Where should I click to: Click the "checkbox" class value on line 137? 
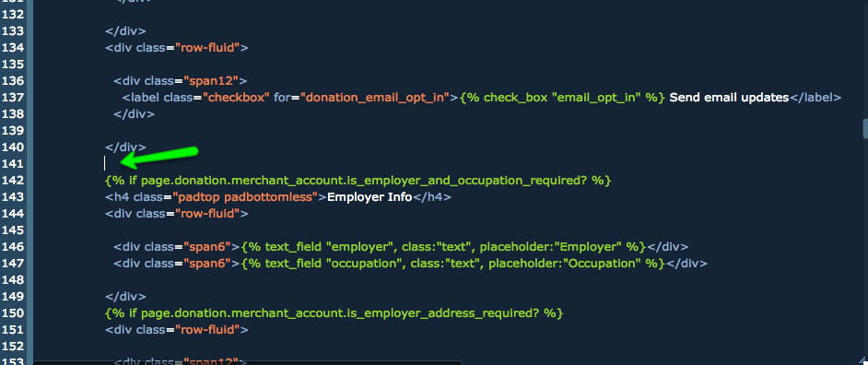tap(236, 98)
